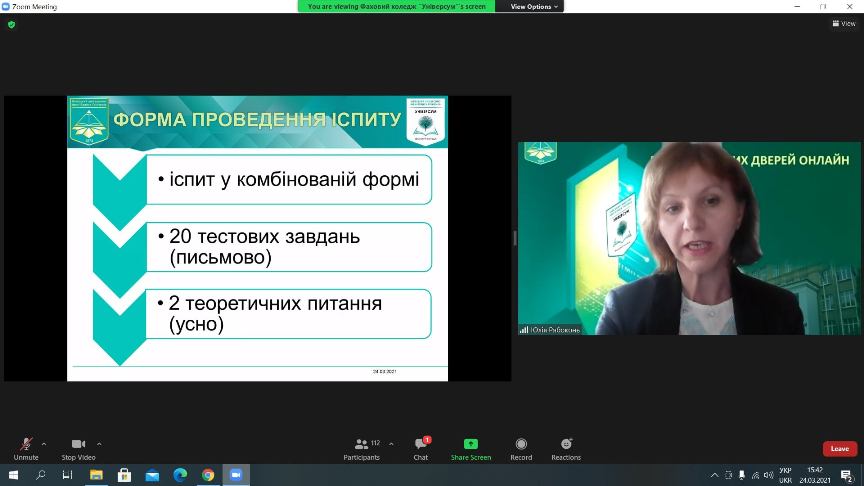864x486 pixels.
Task: Leave the meeting
Action: coord(840,449)
